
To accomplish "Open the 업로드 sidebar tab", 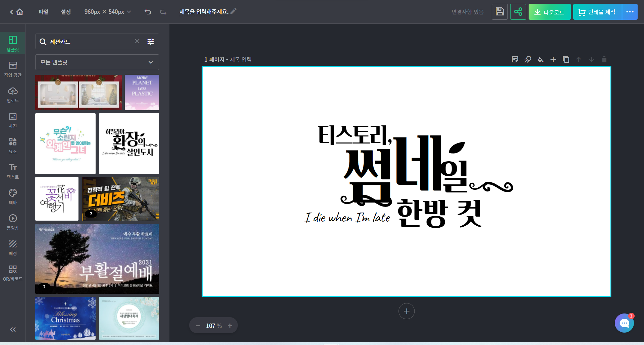I will [x=13, y=95].
